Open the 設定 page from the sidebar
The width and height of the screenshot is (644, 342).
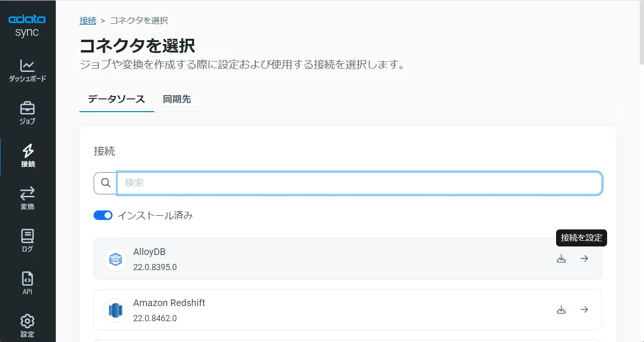click(x=27, y=324)
